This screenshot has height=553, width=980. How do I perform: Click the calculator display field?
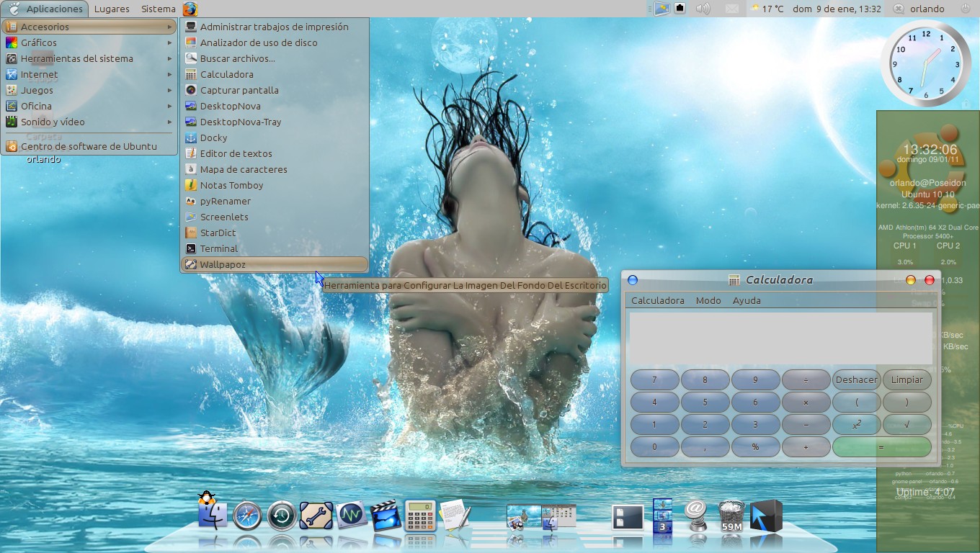(781, 338)
